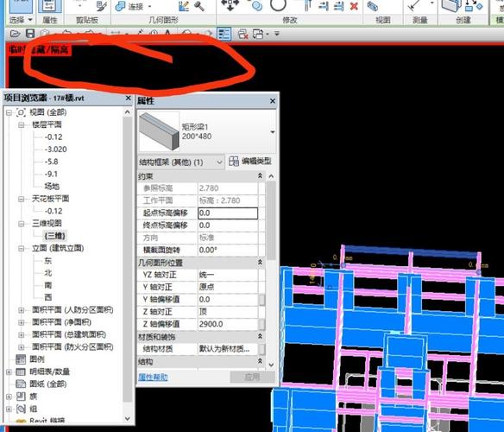This screenshot has width=504, height=432.
Task: Select the 东 elevation view
Action: (47, 260)
